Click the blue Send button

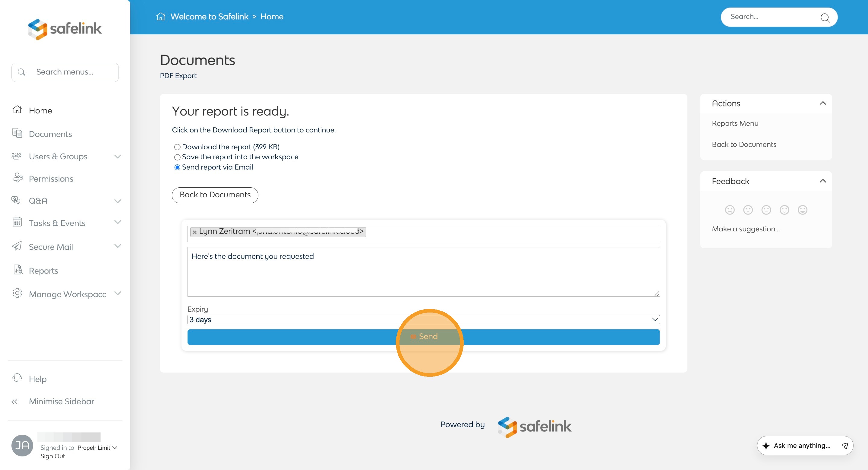tap(423, 337)
